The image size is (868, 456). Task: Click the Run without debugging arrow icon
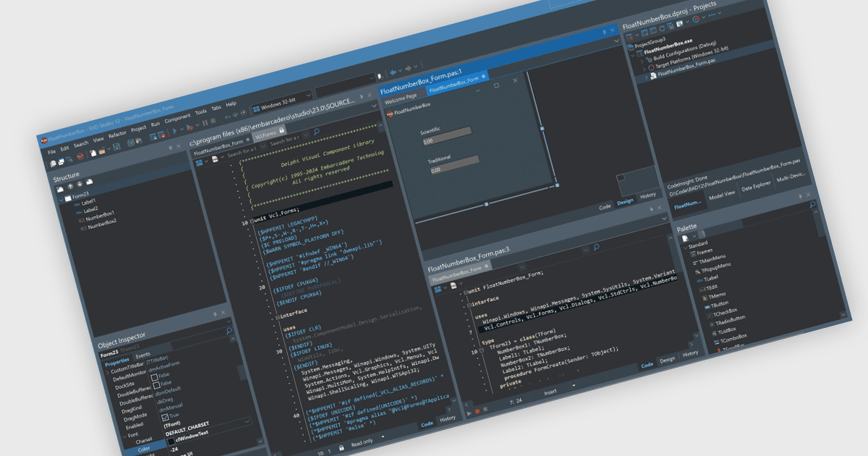[x=174, y=130]
